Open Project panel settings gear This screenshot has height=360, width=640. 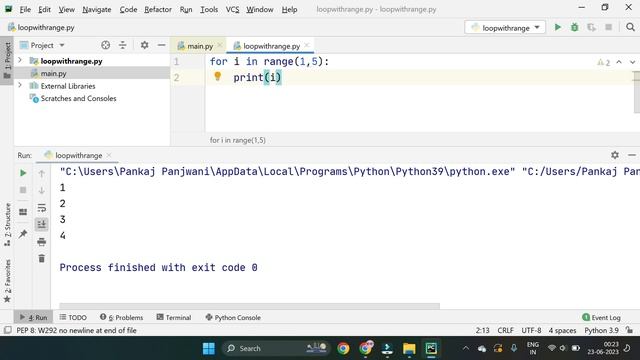(x=144, y=45)
